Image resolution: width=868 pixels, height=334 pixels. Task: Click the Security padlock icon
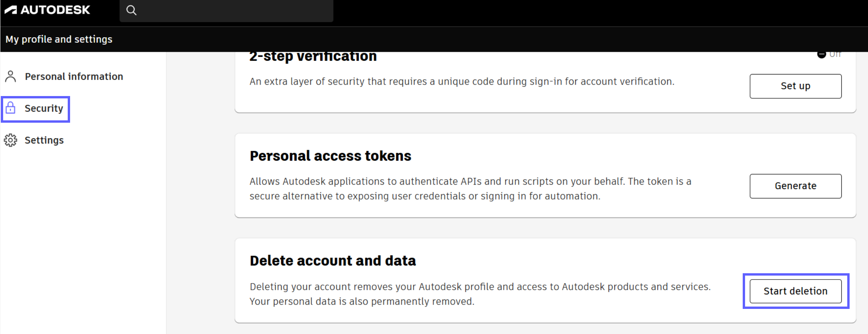tap(11, 108)
